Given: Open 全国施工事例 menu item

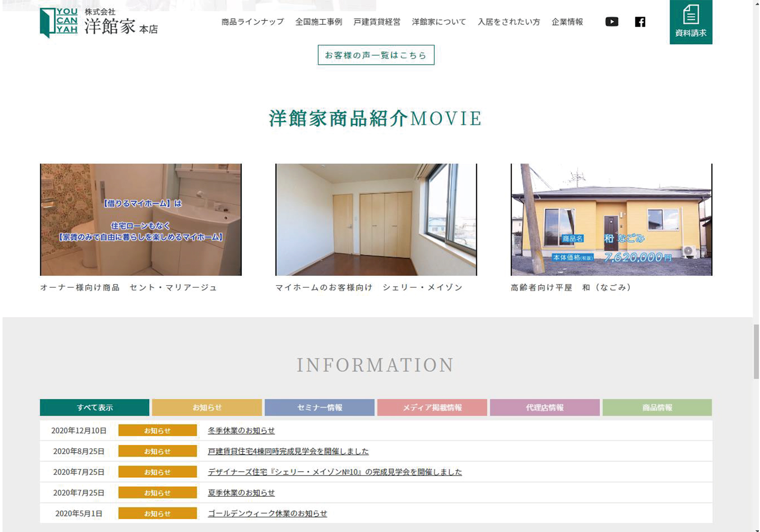Looking at the screenshot, I should (319, 22).
